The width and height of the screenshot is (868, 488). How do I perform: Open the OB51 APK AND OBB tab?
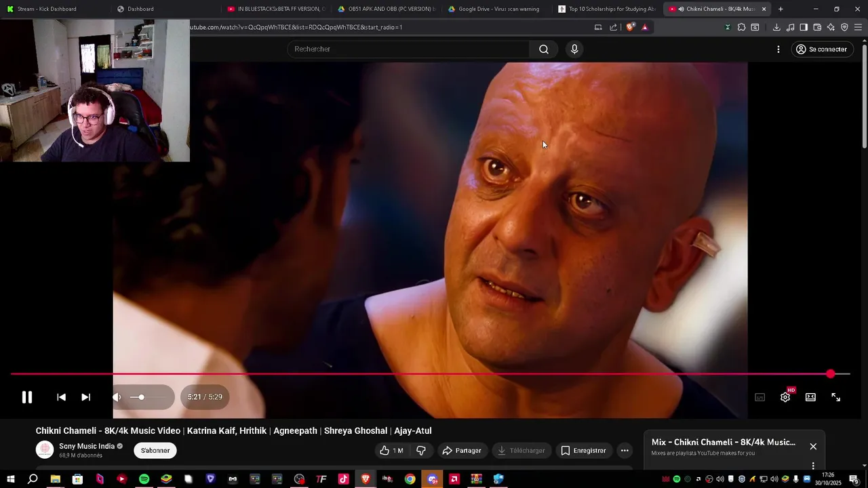point(387,9)
